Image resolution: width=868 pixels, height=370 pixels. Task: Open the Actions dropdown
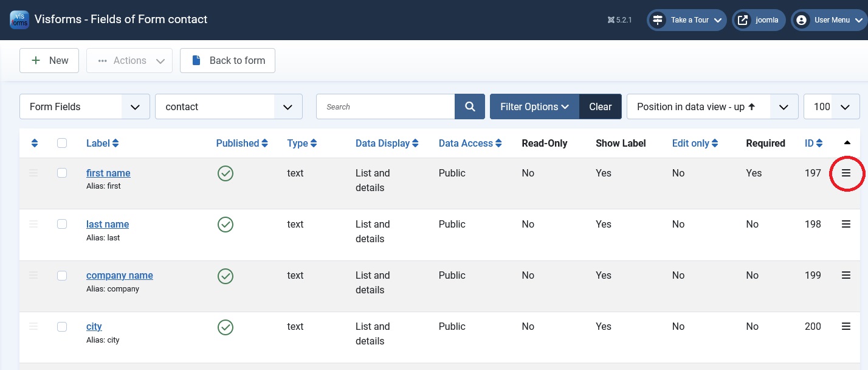pyautogui.click(x=129, y=60)
